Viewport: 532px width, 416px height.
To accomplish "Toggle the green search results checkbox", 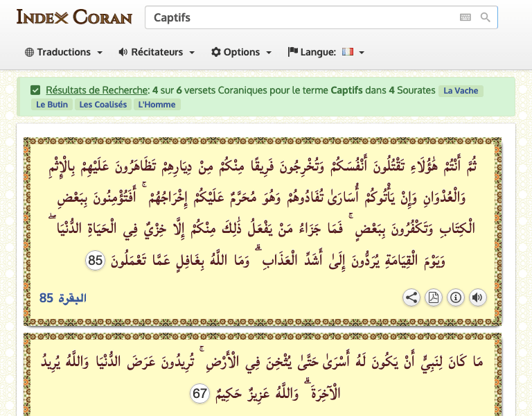I will click(35, 90).
